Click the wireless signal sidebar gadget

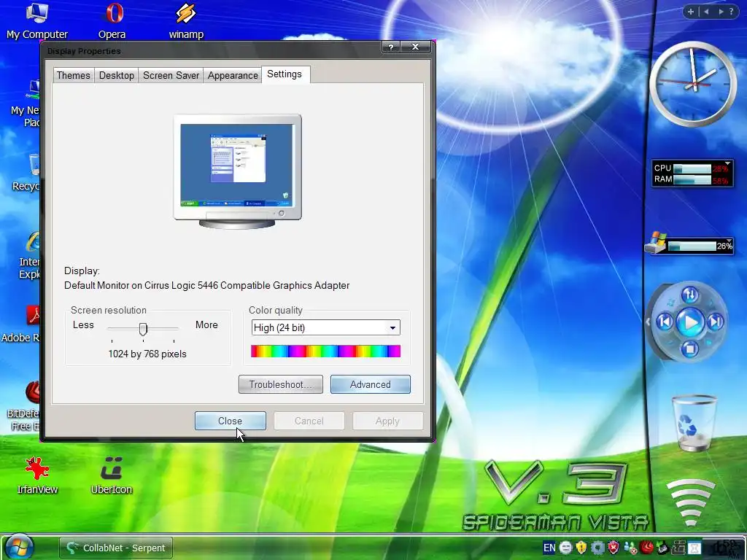pyautogui.click(x=691, y=504)
